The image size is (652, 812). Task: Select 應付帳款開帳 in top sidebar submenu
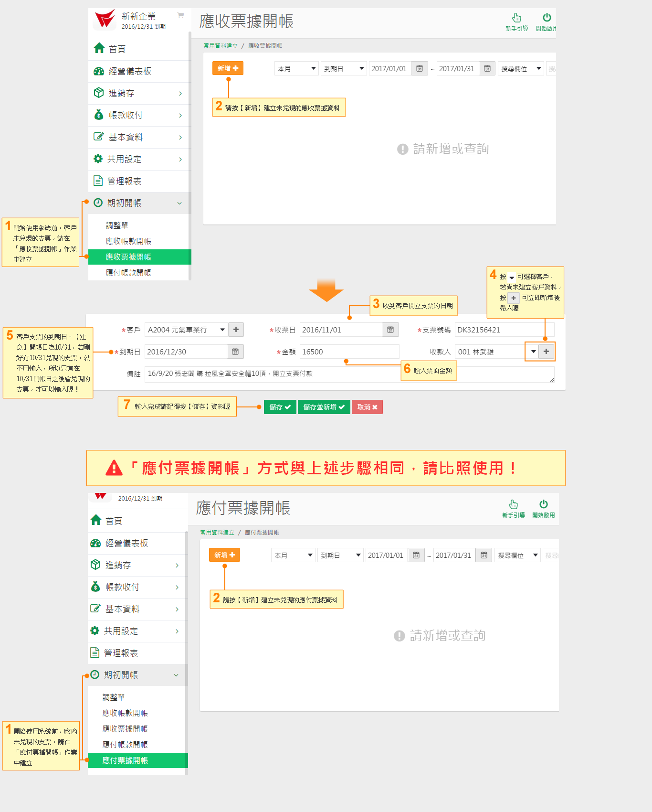click(x=128, y=273)
